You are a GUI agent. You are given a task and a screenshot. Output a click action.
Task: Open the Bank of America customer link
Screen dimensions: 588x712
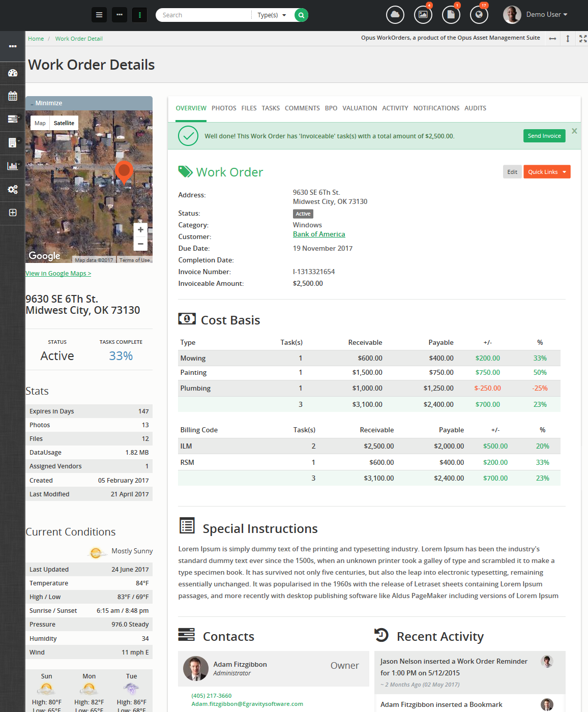pos(319,234)
